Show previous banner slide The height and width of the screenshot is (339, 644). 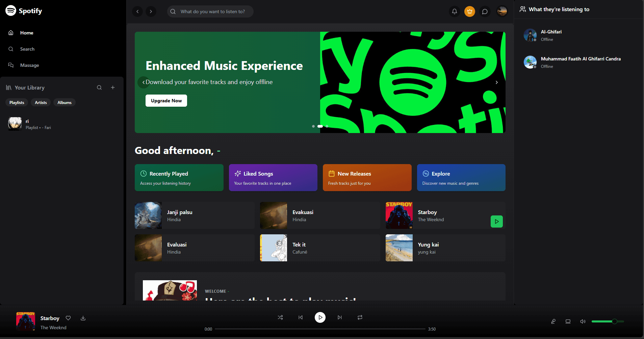pyautogui.click(x=144, y=82)
